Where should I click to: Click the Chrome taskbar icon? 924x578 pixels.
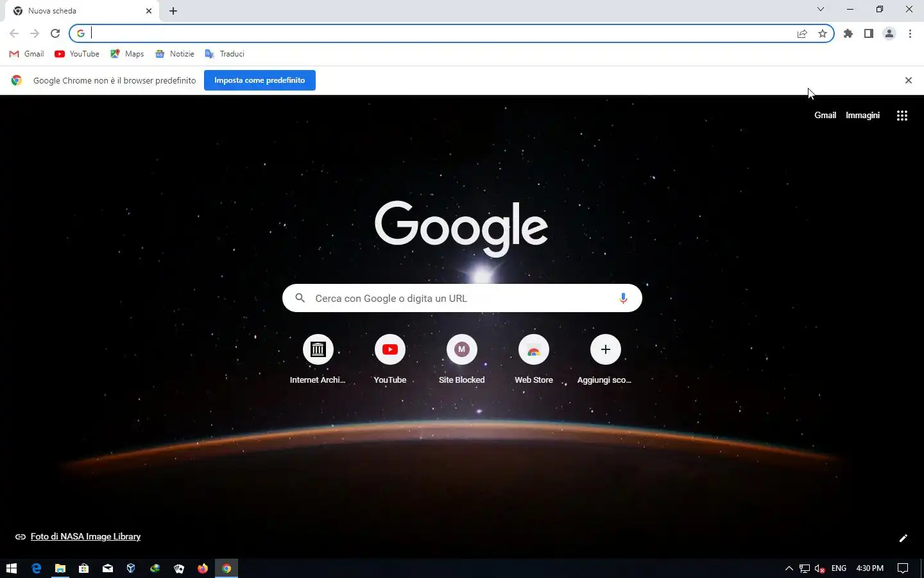[x=227, y=568]
